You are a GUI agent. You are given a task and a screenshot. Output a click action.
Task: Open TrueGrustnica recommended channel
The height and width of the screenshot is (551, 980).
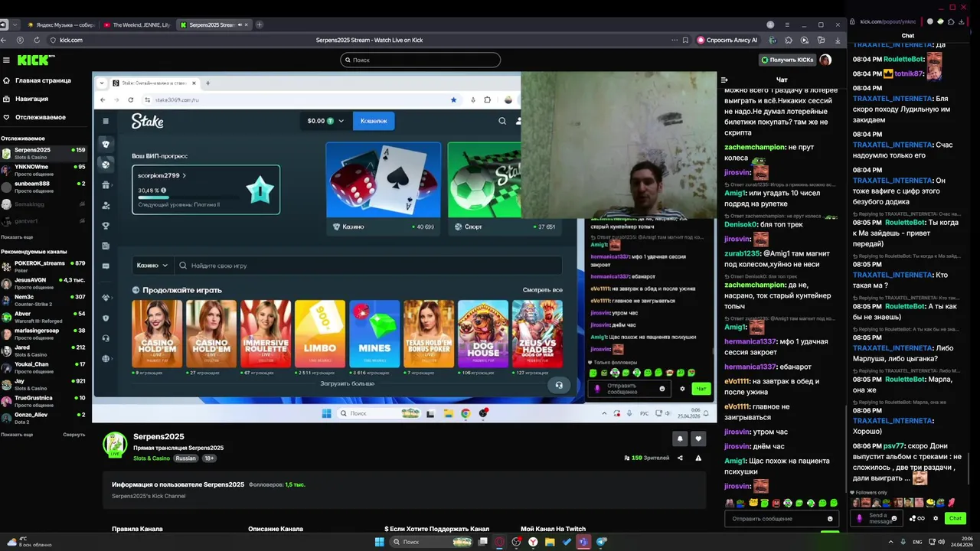44,401
